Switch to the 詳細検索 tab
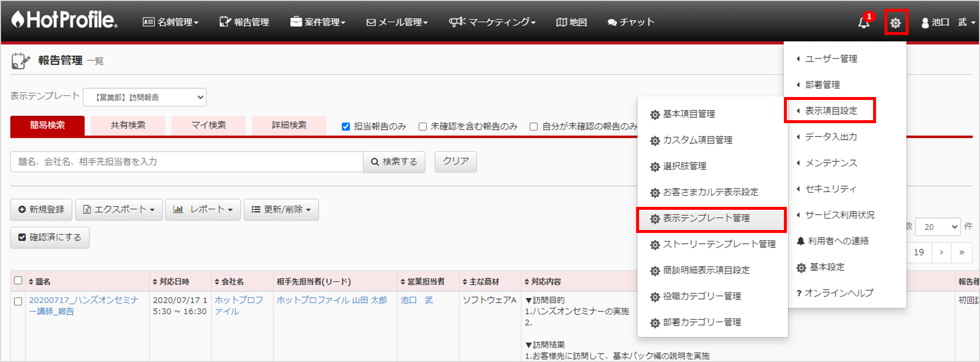Viewport: 980px width, 362px height. click(x=289, y=125)
